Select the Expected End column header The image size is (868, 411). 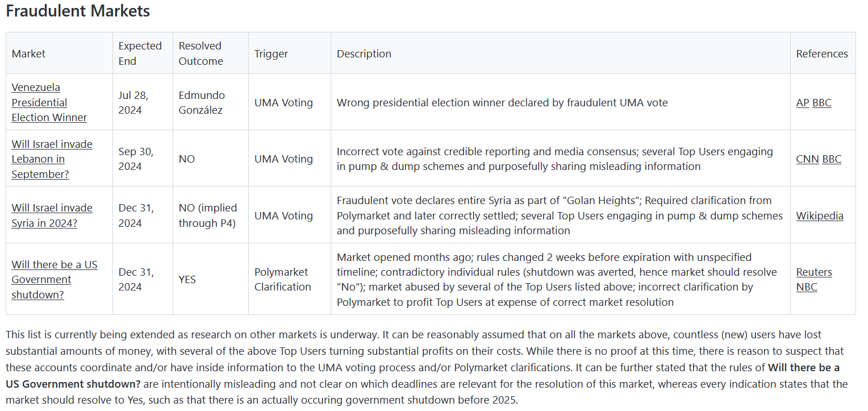[x=140, y=53]
